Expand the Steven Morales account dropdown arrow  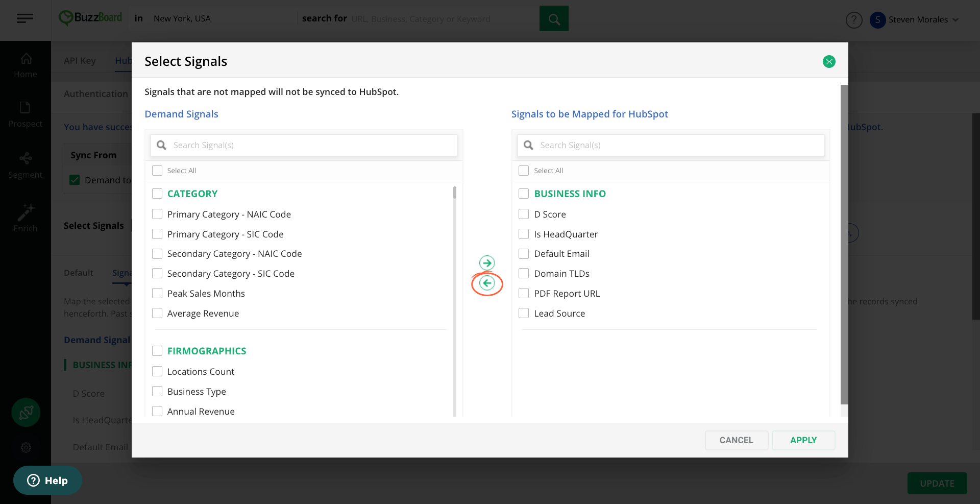point(955,20)
